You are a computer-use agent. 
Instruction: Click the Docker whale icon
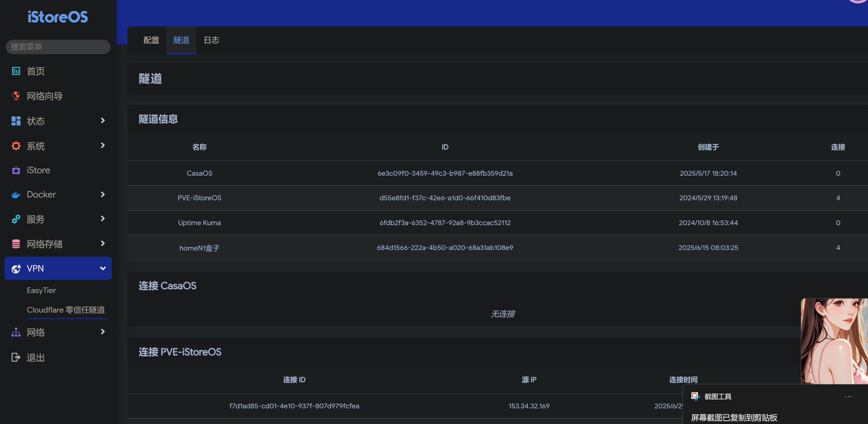tap(16, 194)
